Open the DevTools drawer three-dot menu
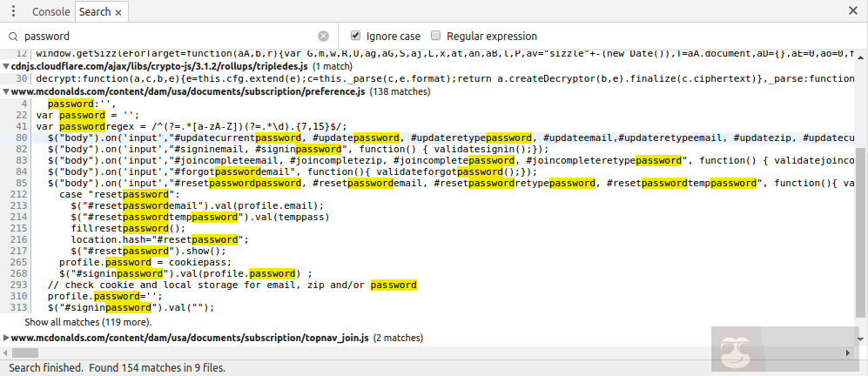868x376 pixels. (13, 11)
